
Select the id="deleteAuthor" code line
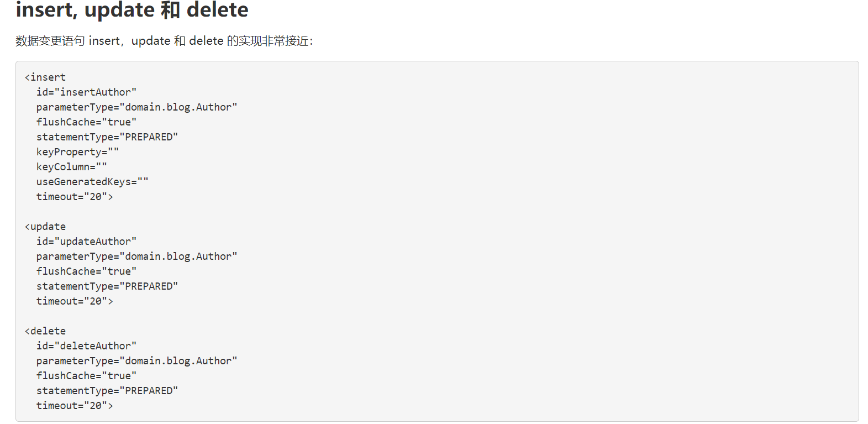point(86,346)
